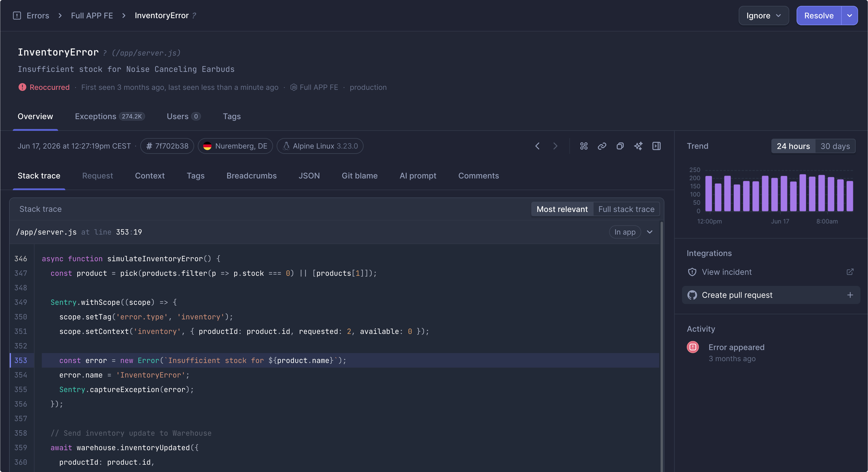The image size is (868, 472).
Task: Select the JSON tab
Action: coord(309,176)
